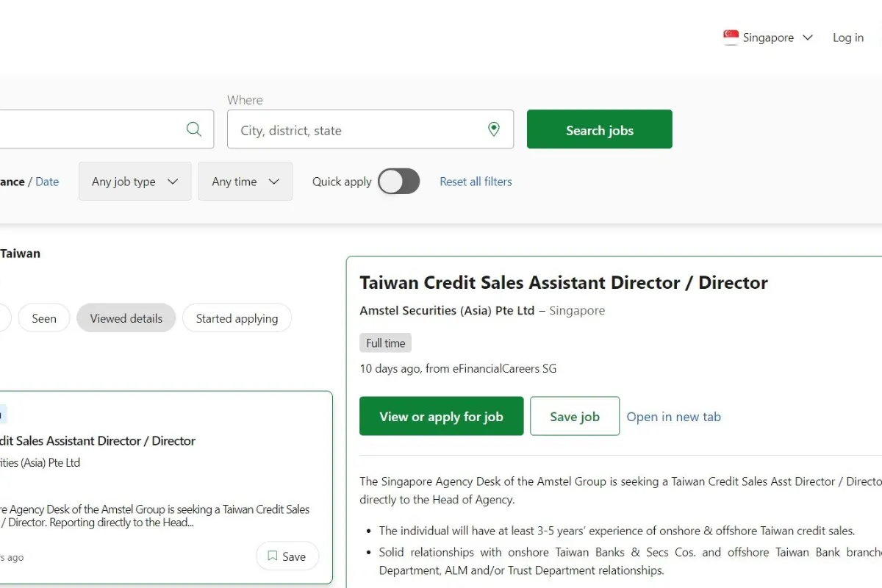The image size is (882, 588).
Task: Click Amstel Securities (Asia) Pte Ltd company name
Action: tap(447, 311)
